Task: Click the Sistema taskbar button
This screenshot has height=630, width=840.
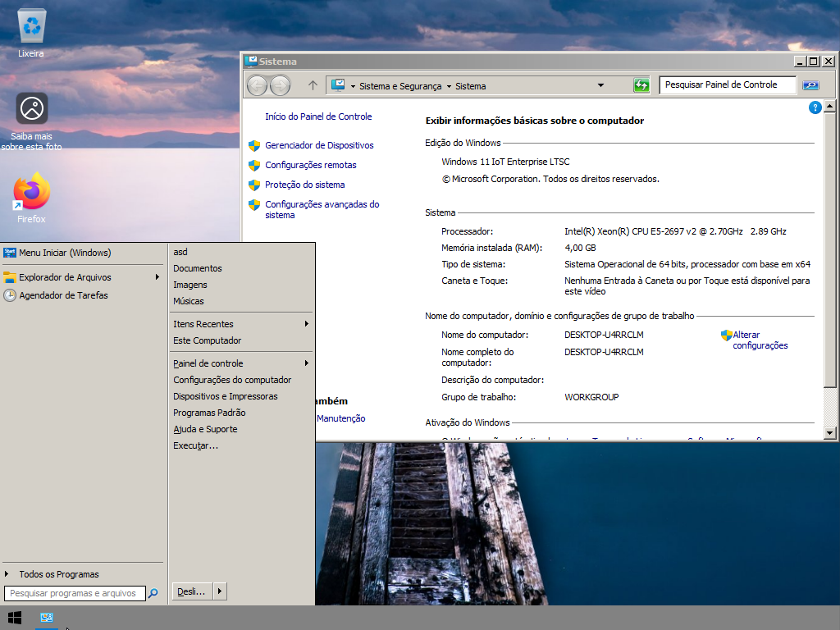Action: click(47, 618)
